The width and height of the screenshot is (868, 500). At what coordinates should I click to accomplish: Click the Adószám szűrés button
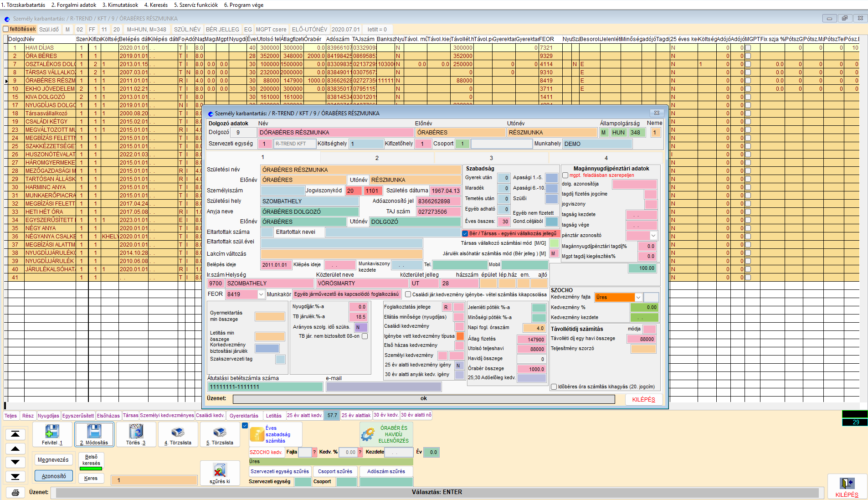386,471
